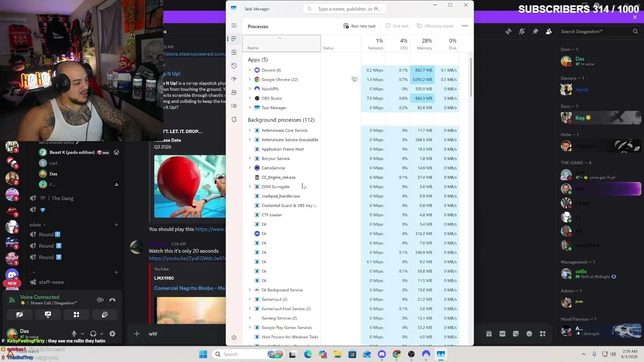Sort processes by Name column
The width and height of the screenshot is (644, 362).
[281, 44]
